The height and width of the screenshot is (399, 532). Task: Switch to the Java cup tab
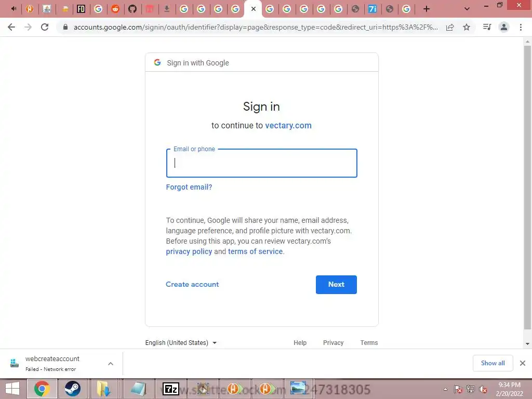pos(47,9)
